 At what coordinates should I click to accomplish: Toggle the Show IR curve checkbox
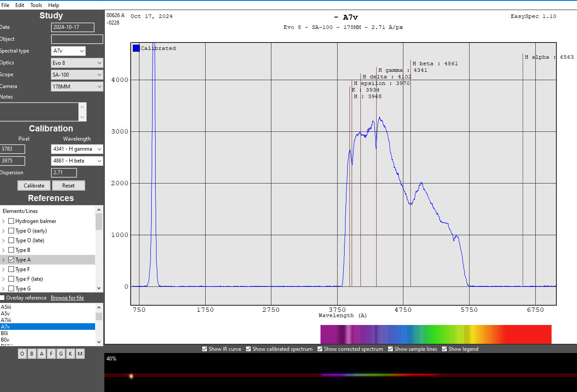(204, 349)
